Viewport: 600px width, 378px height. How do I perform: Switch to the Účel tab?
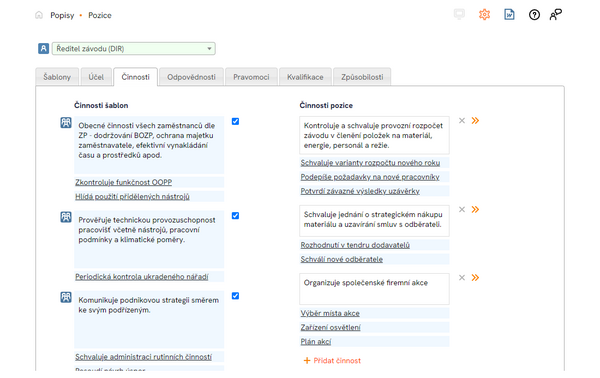point(96,77)
